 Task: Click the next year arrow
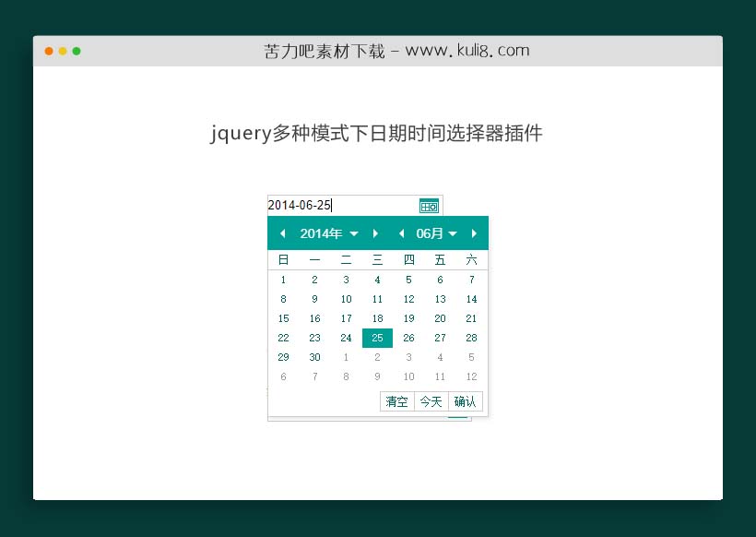(x=376, y=233)
